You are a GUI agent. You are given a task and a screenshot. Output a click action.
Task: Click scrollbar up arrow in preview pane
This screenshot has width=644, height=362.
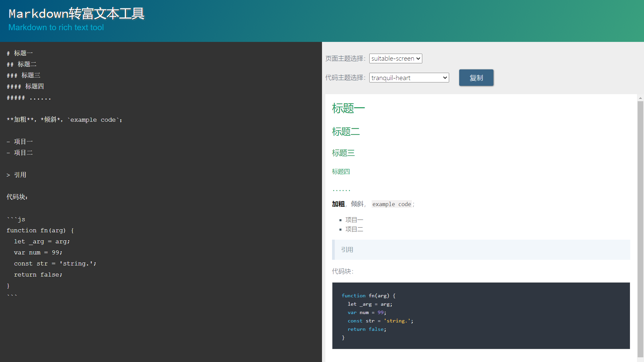(640, 98)
